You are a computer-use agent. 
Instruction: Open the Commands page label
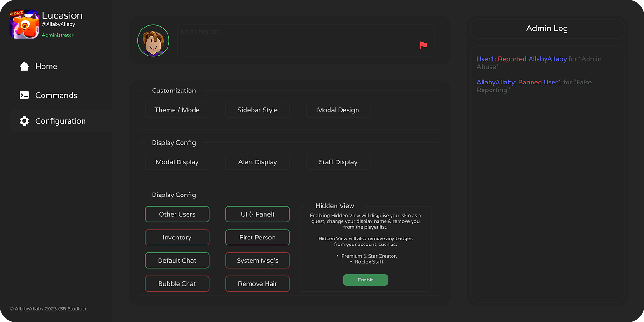tap(56, 95)
